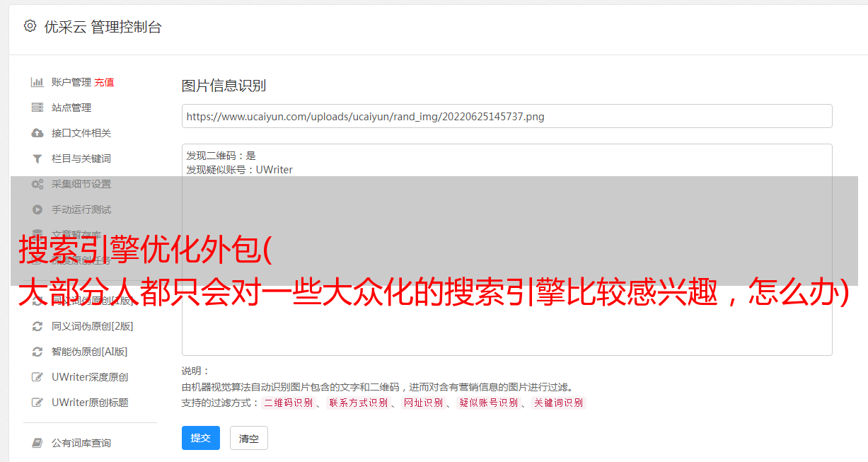The width and height of the screenshot is (868, 462).
Task: Click the 疑似账号识别 tag
Action: 488,403
